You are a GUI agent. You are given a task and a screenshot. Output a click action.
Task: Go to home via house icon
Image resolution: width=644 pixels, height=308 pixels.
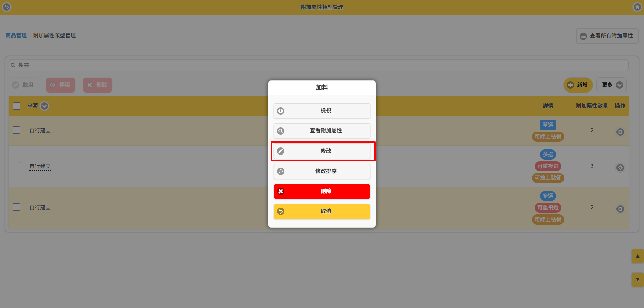point(637,7)
